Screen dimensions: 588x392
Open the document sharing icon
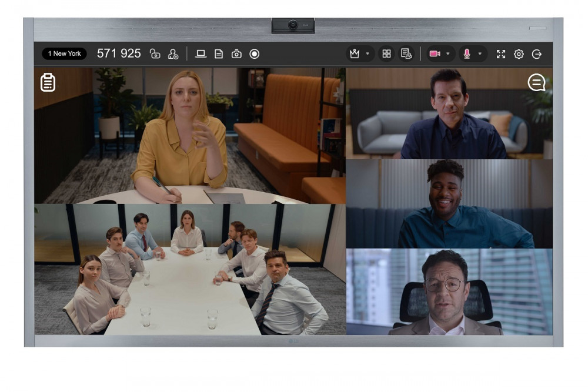click(219, 54)
